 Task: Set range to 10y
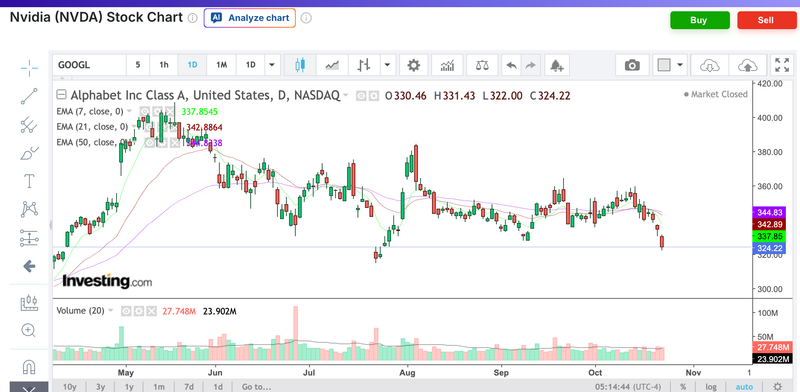69,387
